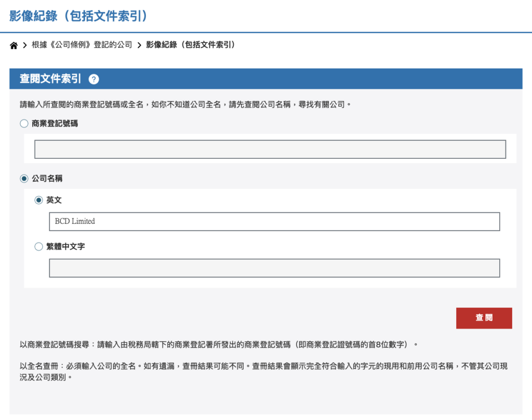Focus the English name field containing BCD Limited
This screenshot has height=420, width=532.
click(274, 221)
